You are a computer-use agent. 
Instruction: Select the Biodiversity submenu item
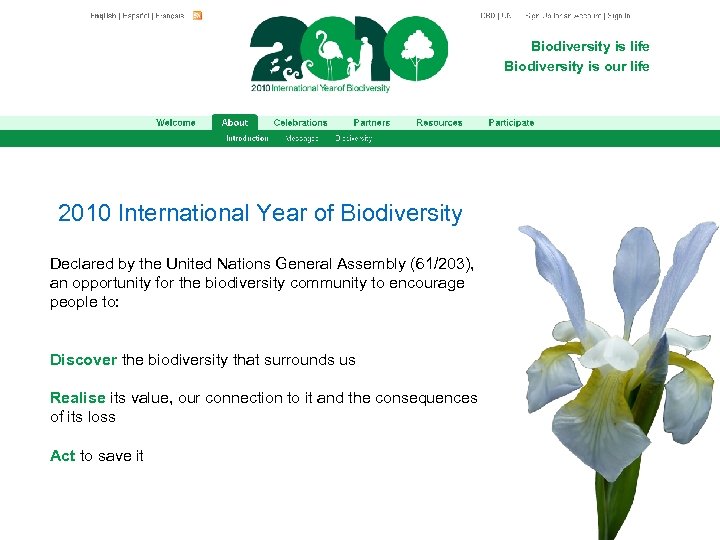pyautogui.click(x=354, y=138)
